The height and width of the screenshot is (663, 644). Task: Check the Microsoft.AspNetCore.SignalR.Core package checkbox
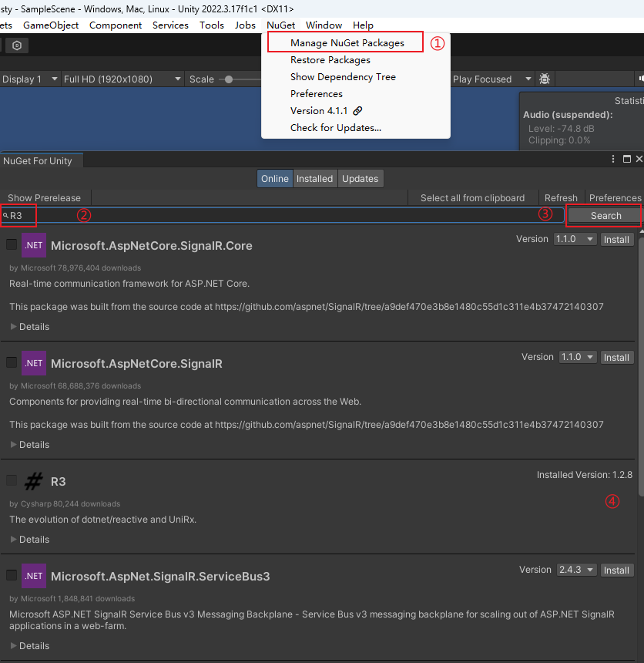click(12, 244)
